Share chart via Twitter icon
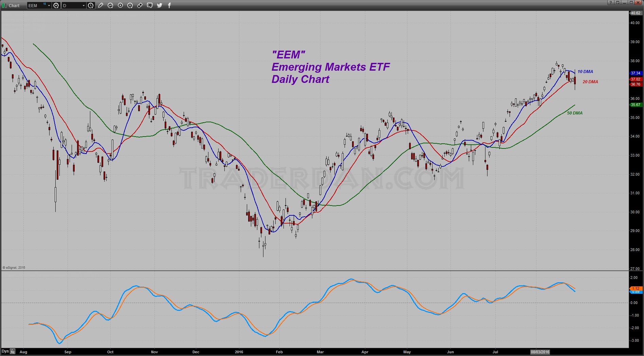 pyautogui.click(x=160, y=5)
